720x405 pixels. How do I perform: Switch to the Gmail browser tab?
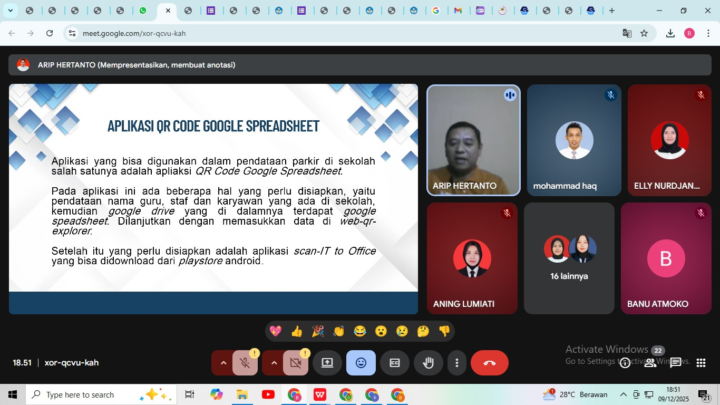pyautogui.click(x=458, y=10)
